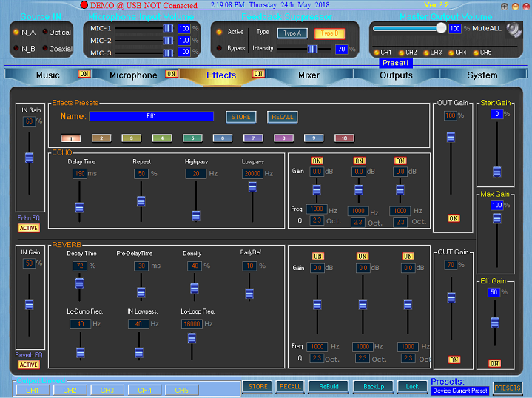Open the Mixer tab
This screenshot has width=532, height=398.
click(309, 75)
